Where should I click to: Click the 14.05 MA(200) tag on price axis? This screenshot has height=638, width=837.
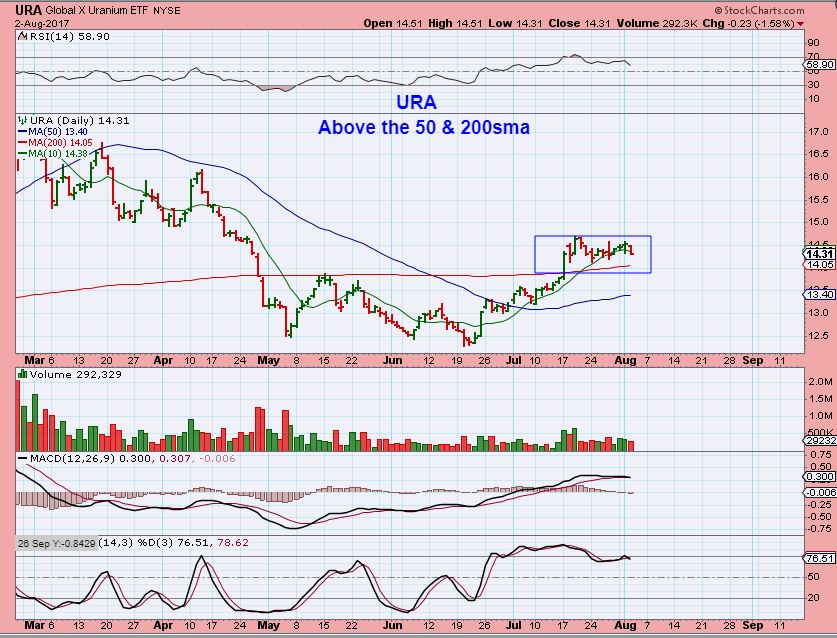[820, 265]
